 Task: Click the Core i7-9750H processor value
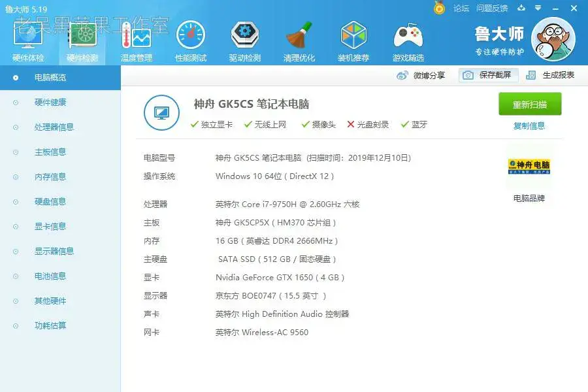click(x=287, y=204)
